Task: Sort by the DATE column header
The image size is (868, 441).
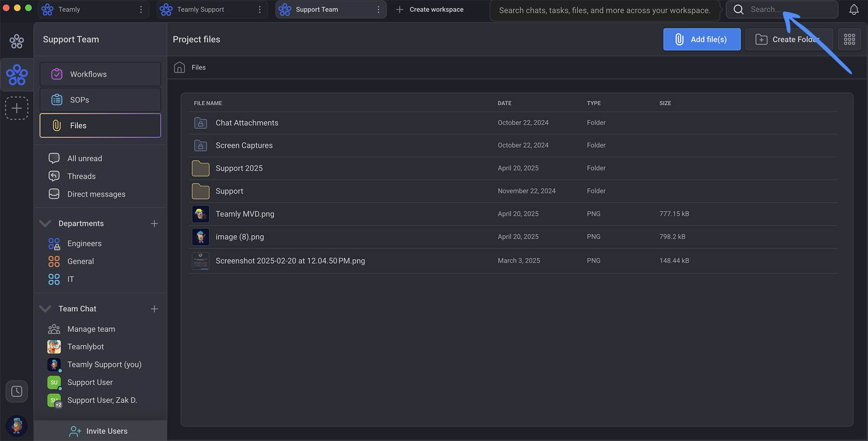Action: (504, 103)
